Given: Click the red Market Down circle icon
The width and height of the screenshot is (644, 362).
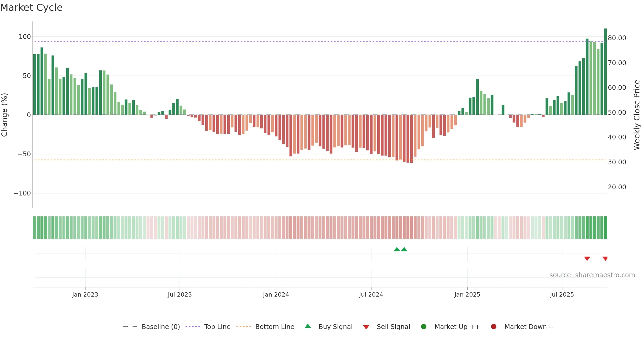Looking at the screenshot, I should click(x=493, y=327).
